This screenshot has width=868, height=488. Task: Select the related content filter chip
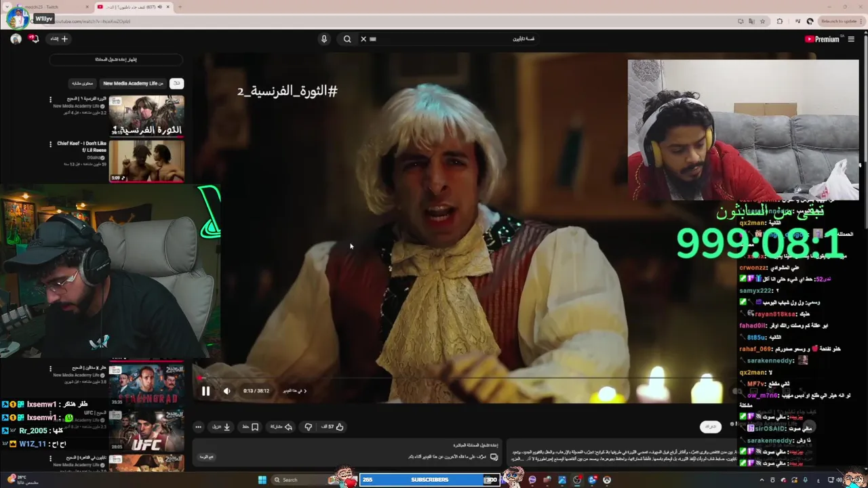click(83, 83)
